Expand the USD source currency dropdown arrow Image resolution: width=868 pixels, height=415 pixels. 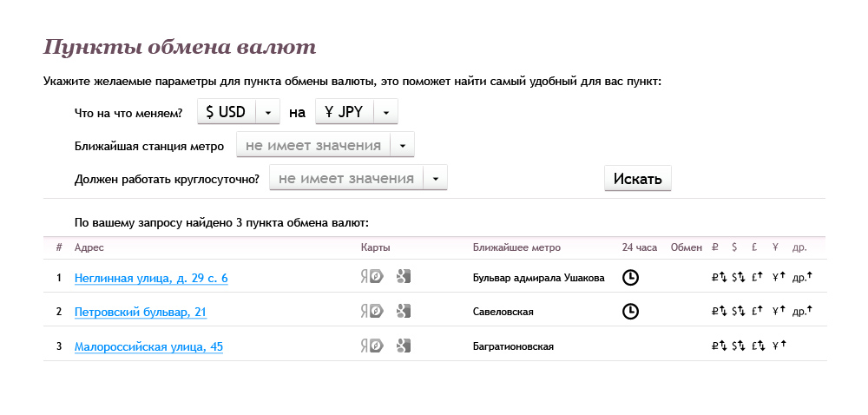[268, 112]
